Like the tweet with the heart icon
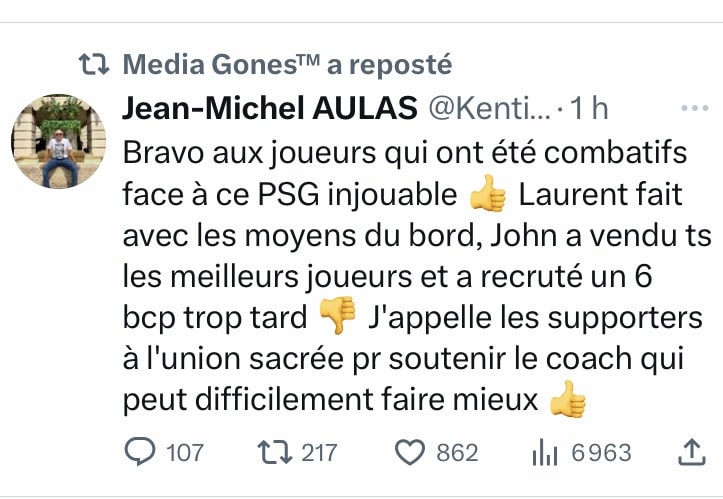This screenshot has width=723, height=499. coord(410,453)
